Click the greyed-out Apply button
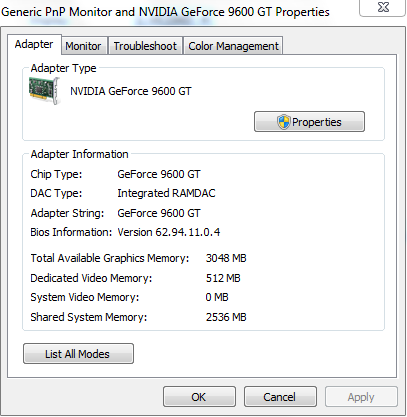Image resolution: width=407 pixels, height=417 pixels. tap(361, 397)
